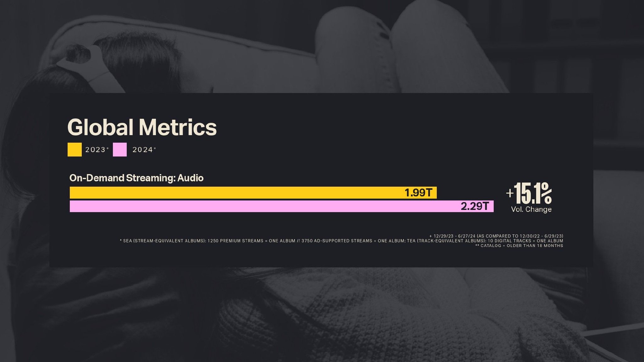Select the 2.29T value label
Screen dimensions: 644x362
point(475,206)
